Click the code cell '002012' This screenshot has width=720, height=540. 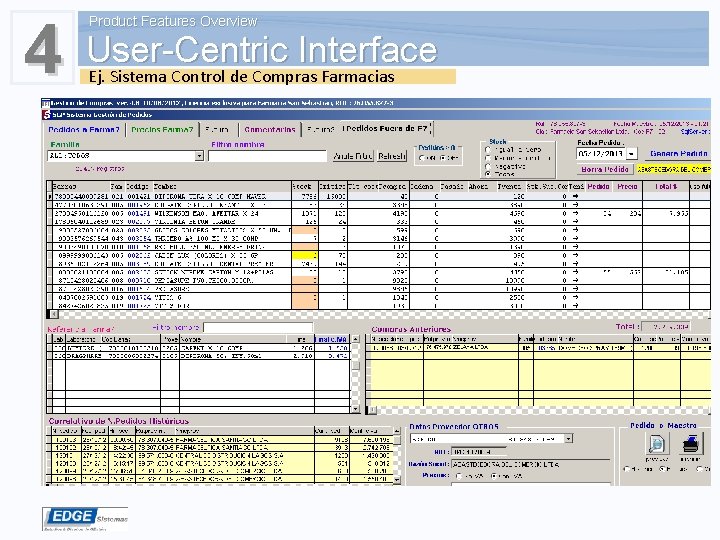coord(139,255)
